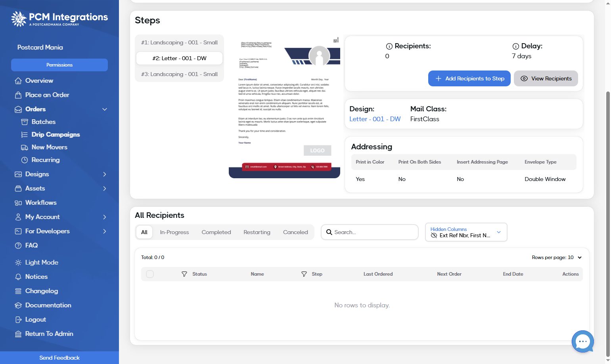Screen dimensions: 611x364
Task: Click the letter design preview thumbnail
Action: (284, 107)
